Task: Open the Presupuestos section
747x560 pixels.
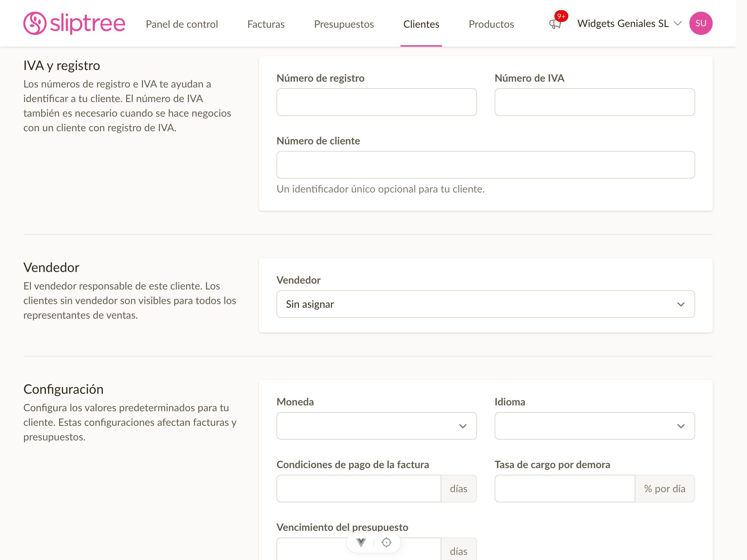Action: (x=344, y=24)
